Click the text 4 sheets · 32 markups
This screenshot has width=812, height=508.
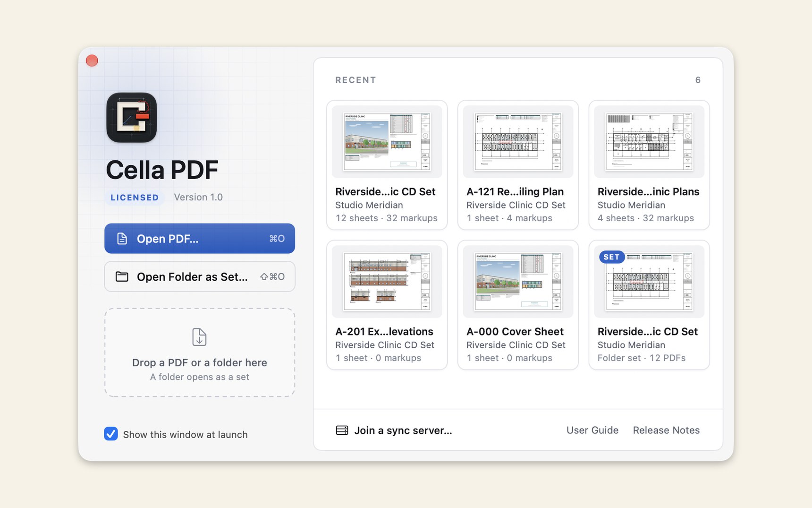[646, 218]
